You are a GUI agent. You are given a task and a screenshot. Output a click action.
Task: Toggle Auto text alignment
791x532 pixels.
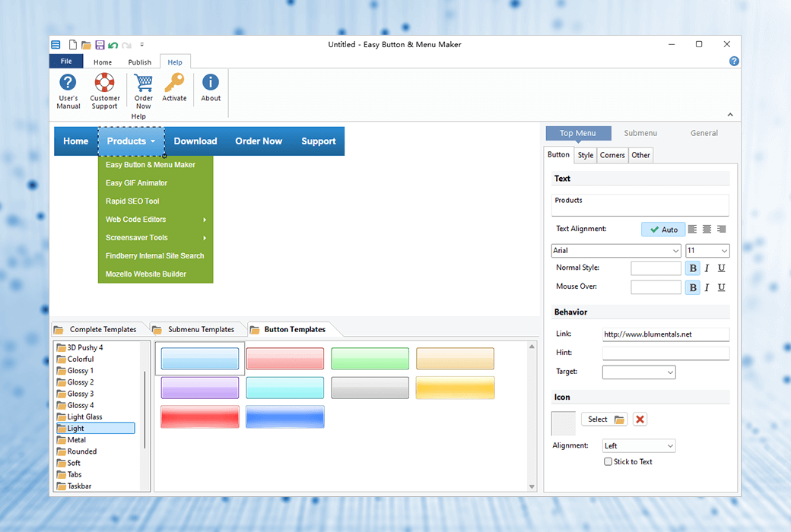coord(663,230)
